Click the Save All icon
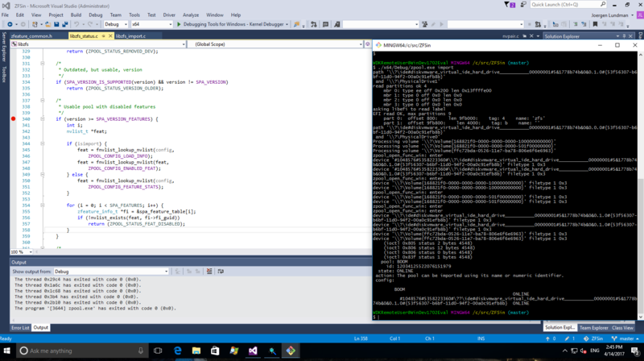Screen dimensions: 644x361 coord(65,24)
